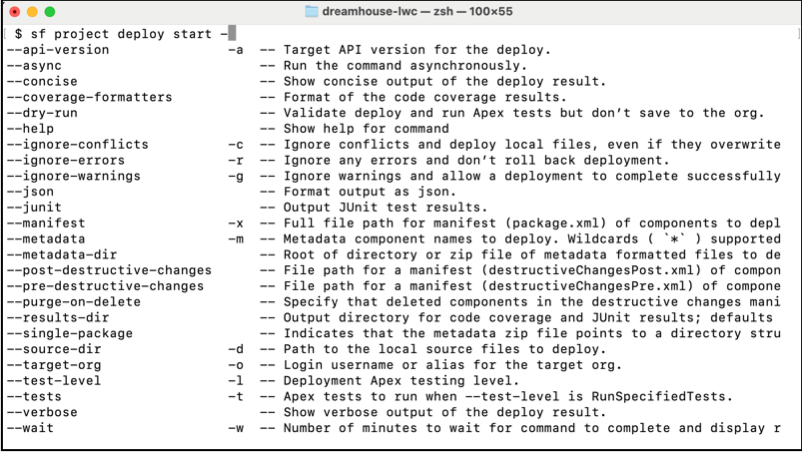The height and width of the screenshot is (452, 802).
Task: Close the terminal window with red button
Action: click(x=15, y=12)
